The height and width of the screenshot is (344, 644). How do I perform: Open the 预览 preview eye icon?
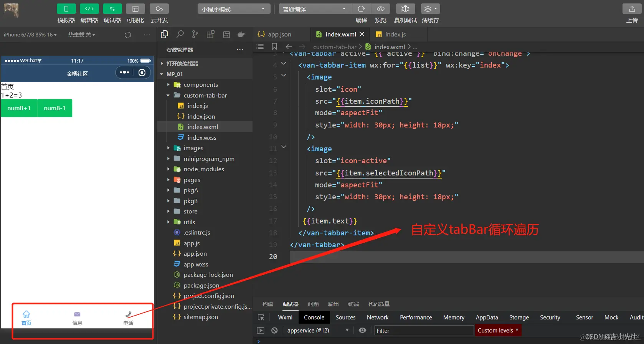click(x=380, y=9)
